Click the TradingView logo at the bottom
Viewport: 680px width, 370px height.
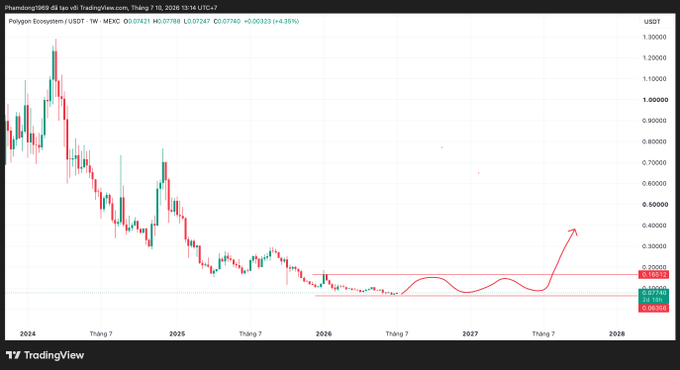click(x=45, y=355)
